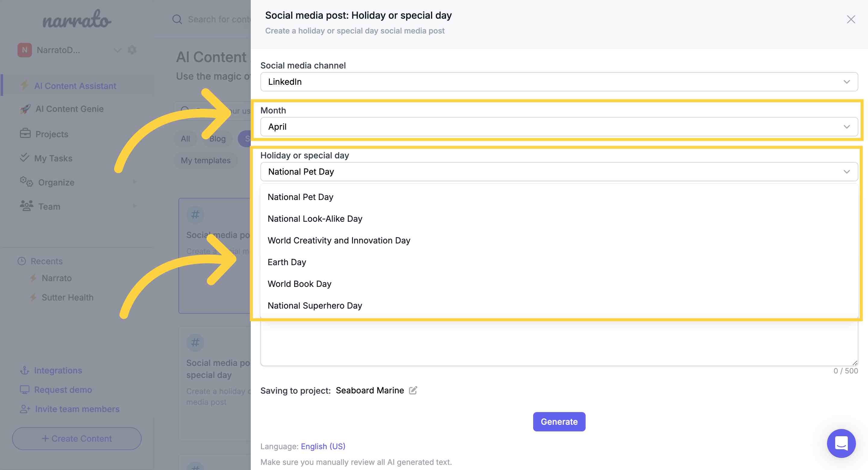Image resolution: width=868 pixels, height=470 pixels.
Task: Select Earth Day from the list
Action: click(x=287, y=262)
